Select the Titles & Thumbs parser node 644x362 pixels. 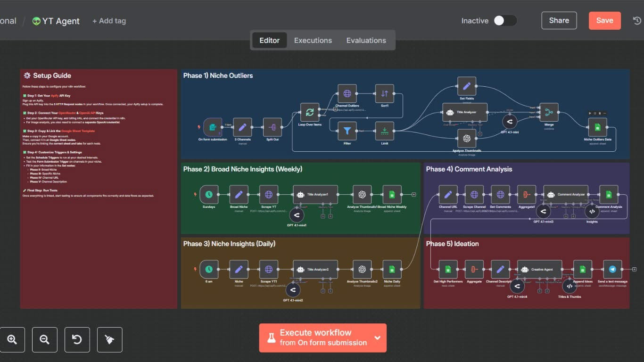pyautogui.click(x=570, y=286)
